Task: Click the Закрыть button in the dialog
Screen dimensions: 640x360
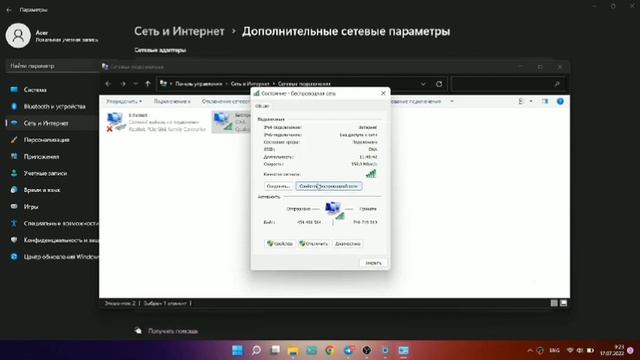Action: (373, 263)
